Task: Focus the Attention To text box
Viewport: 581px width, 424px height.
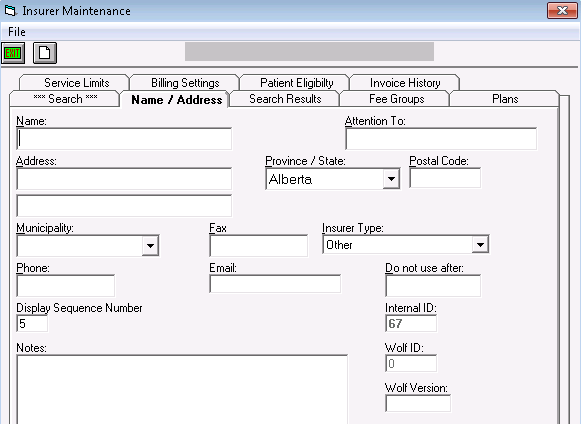Action: tap(441, 139)
